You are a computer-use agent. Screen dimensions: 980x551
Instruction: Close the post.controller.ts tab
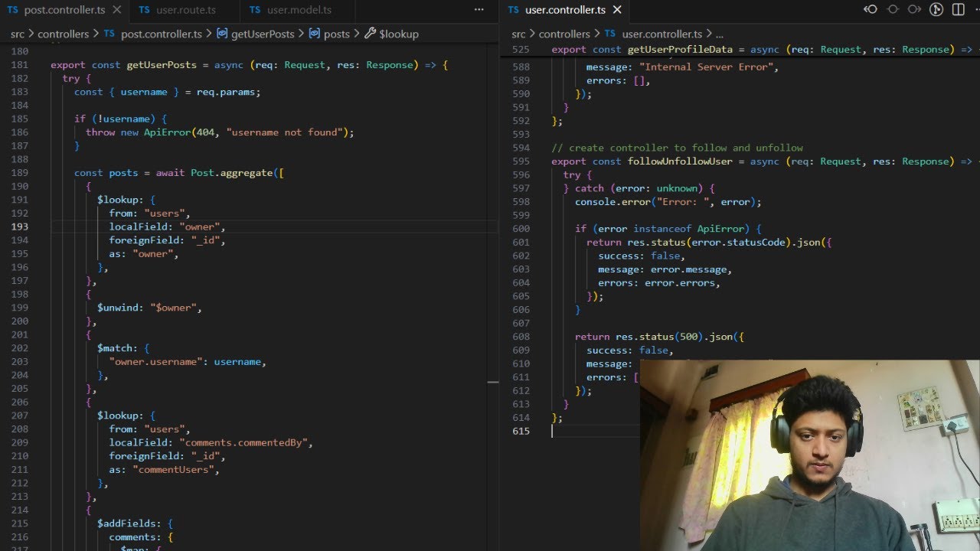point(116,10)
